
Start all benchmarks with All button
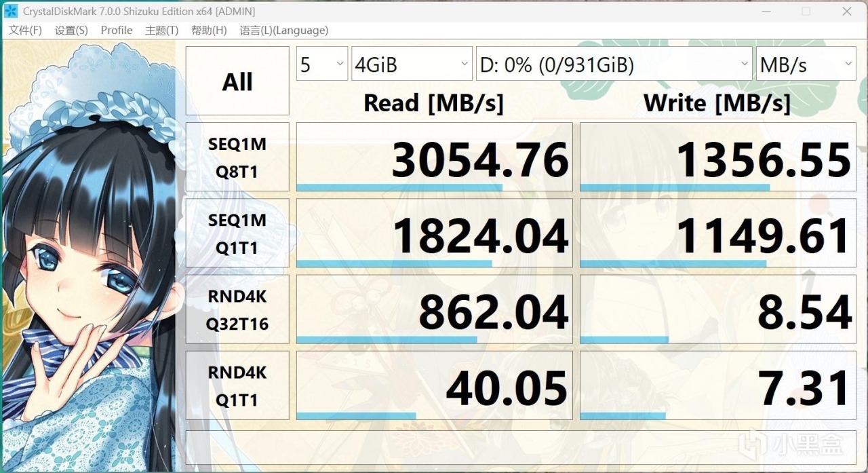coord(237,81)
